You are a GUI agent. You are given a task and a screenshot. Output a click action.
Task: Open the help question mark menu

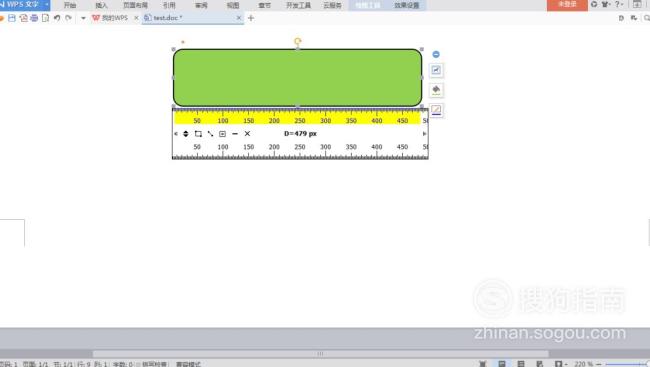tap(618, 5)
